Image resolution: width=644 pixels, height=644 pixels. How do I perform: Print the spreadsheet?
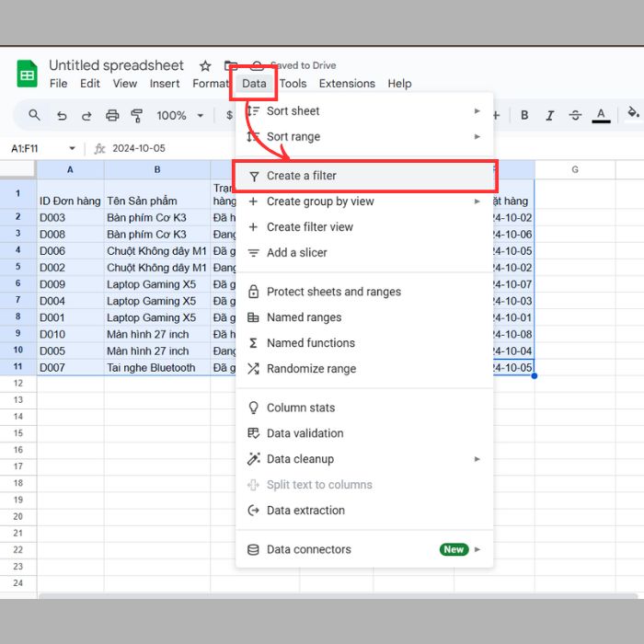coord(112,116)
